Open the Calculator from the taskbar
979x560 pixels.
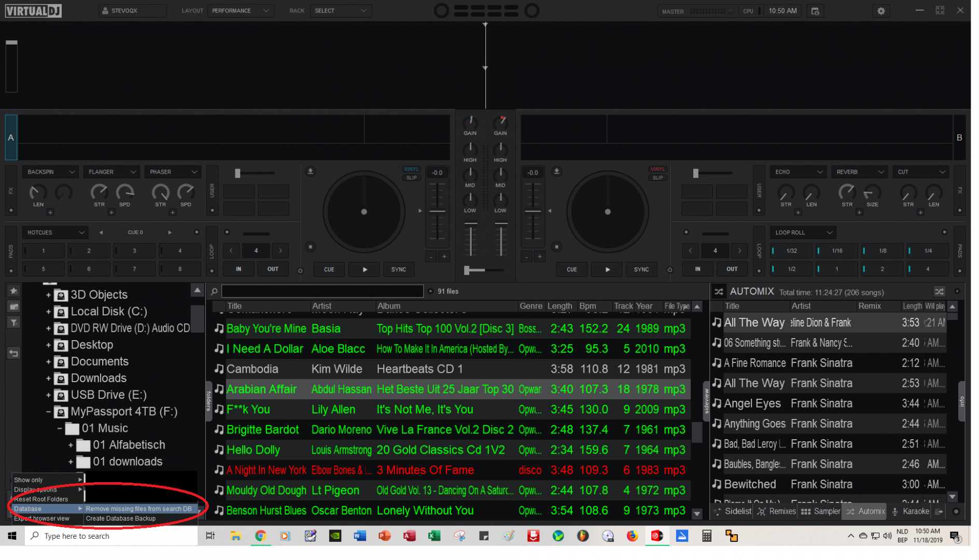[706, 536]
